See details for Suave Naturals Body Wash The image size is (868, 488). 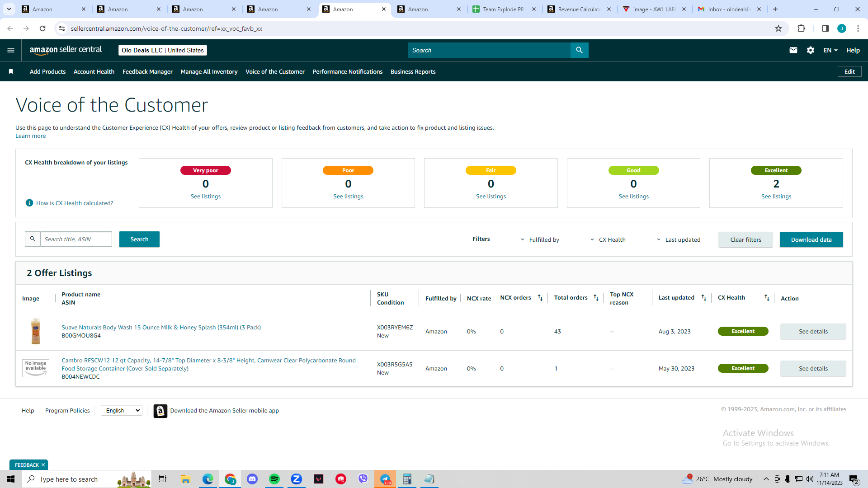pyautogui.click(x=813, y=331)
